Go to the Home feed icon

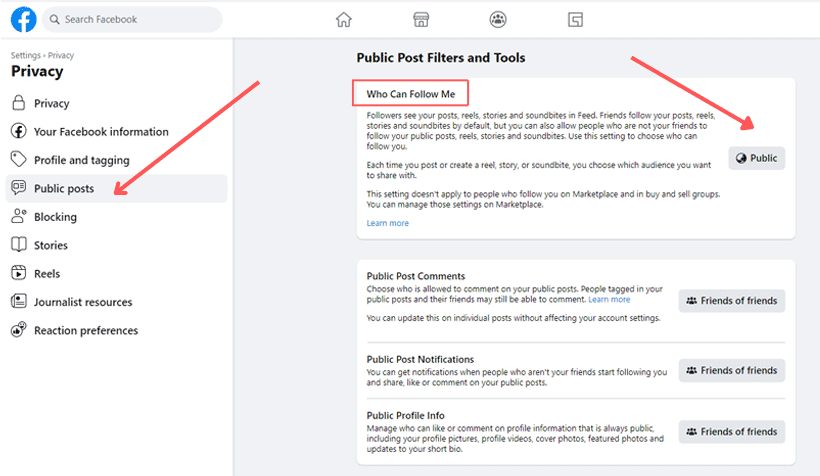(x=344, y=19)
